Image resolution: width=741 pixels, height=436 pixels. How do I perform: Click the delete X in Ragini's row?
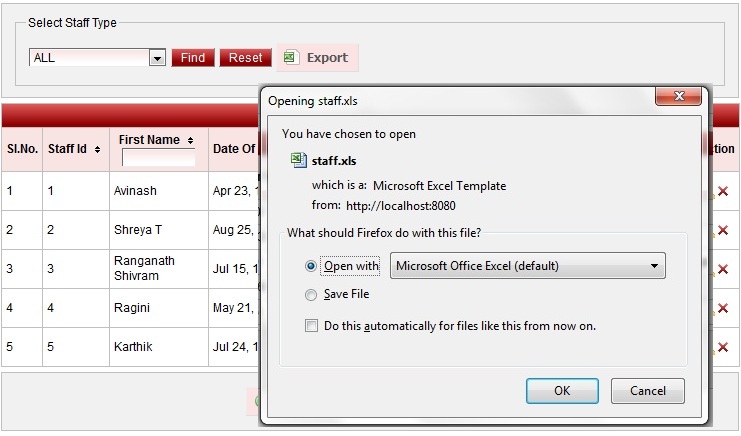click(x=723, y=308)
